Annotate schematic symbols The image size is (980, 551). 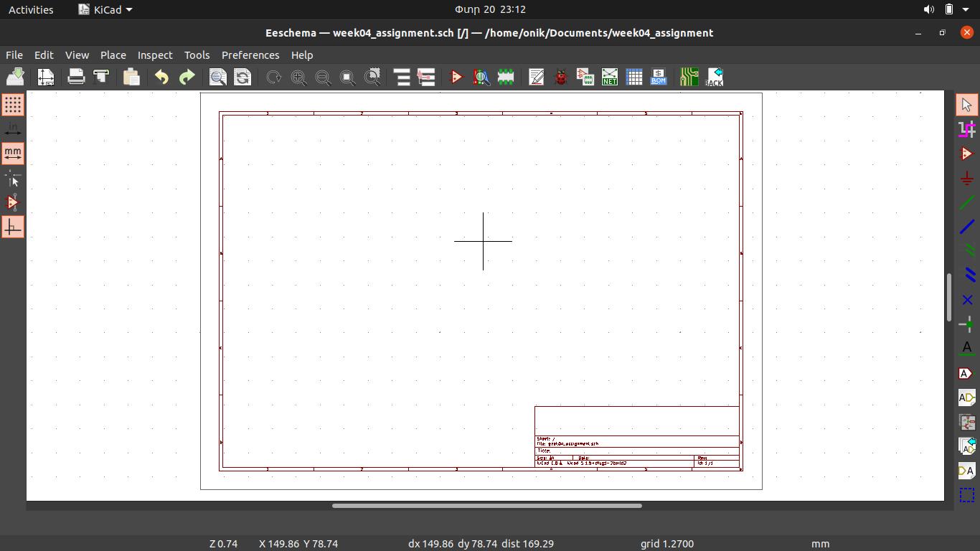(536, 77)
